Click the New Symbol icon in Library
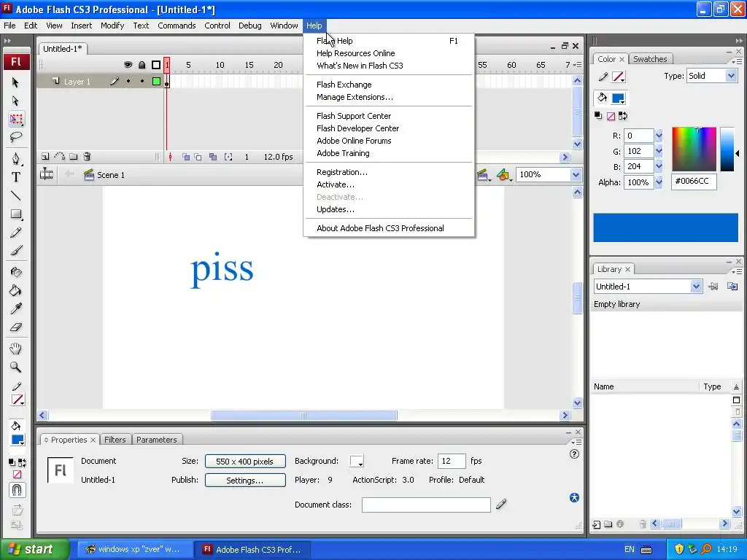The image size is (747, 560). (x=597, y=524)
